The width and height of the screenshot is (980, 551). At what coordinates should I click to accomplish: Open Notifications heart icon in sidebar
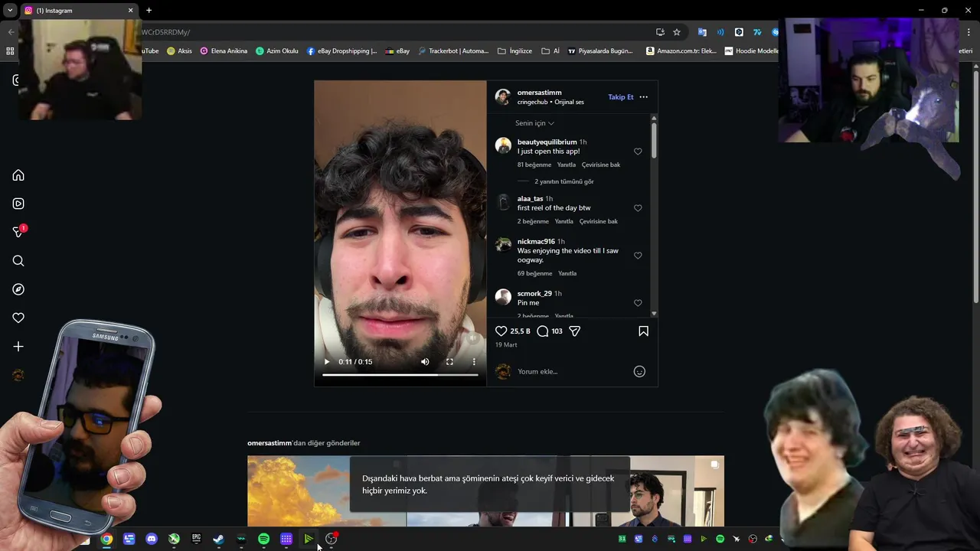18,318
